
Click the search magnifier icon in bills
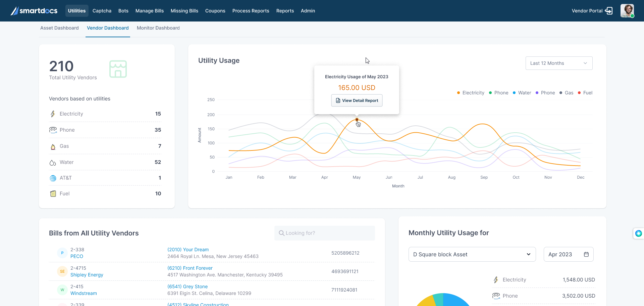tap(282, 233)
